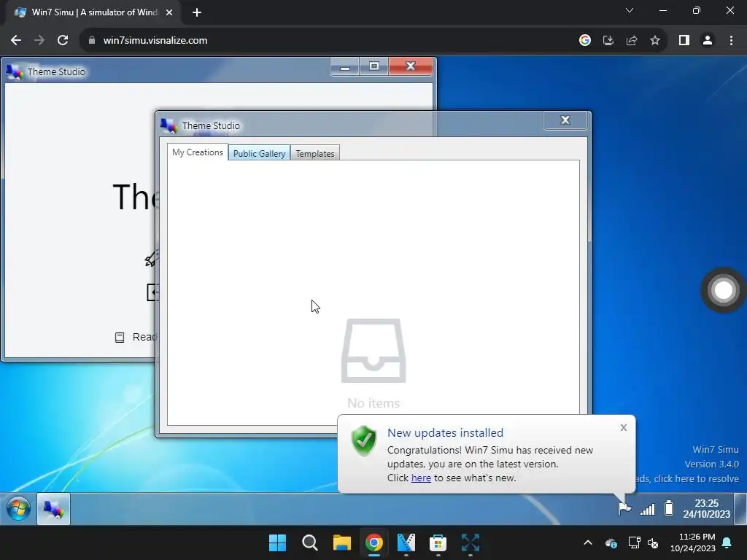Click the green shield update icon
This screenshot has height=560, width=747.
coord(364,440)
